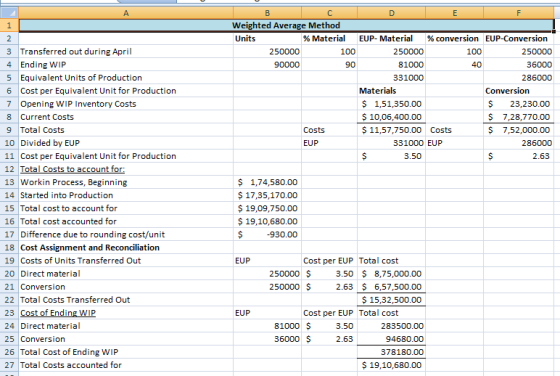Select 'Cost Assignment and Reconciliation' cell

[126, 247]
